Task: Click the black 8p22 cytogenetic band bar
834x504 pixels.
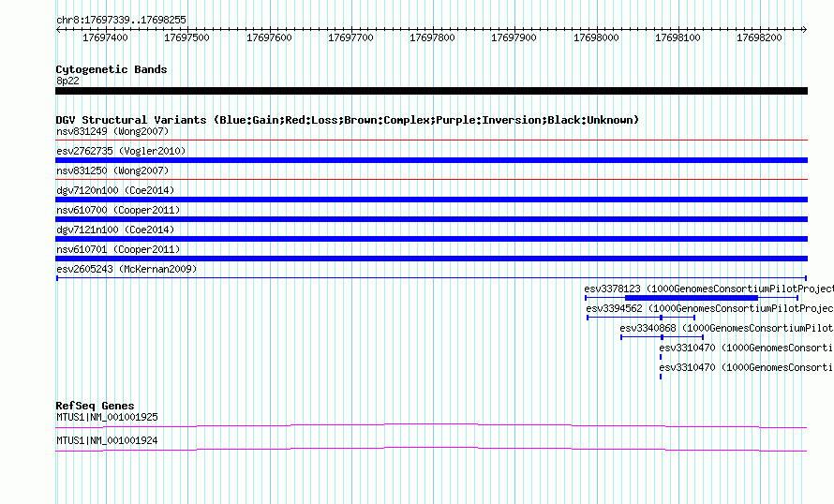Action: click(431, 91)
